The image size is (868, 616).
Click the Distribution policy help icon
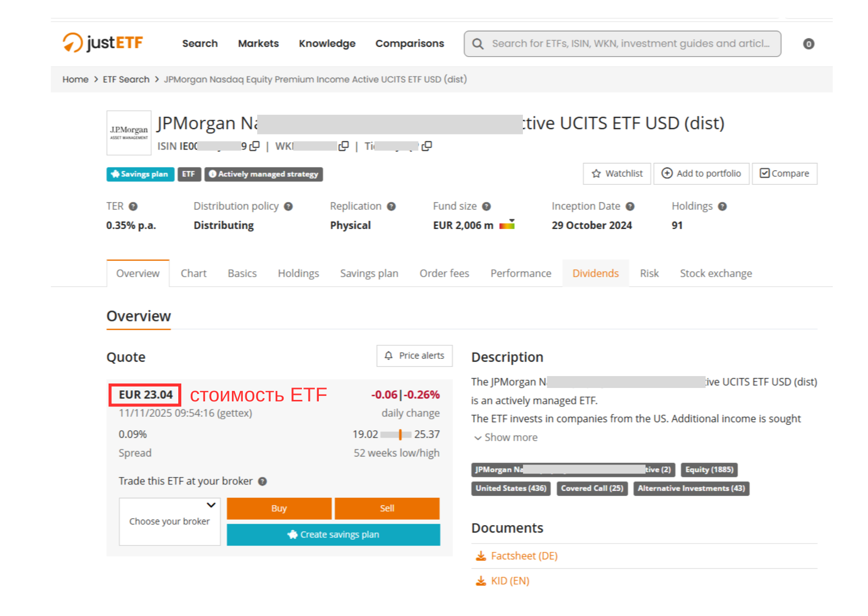pos(288,206)
